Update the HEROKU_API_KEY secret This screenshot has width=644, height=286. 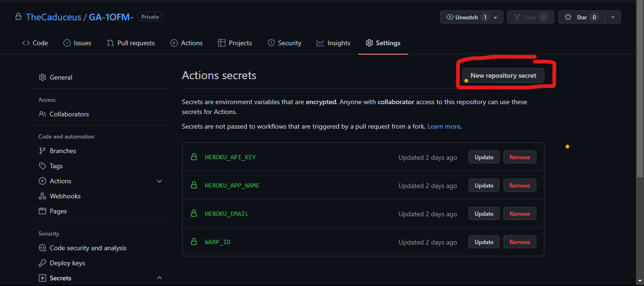pos(484,157)
